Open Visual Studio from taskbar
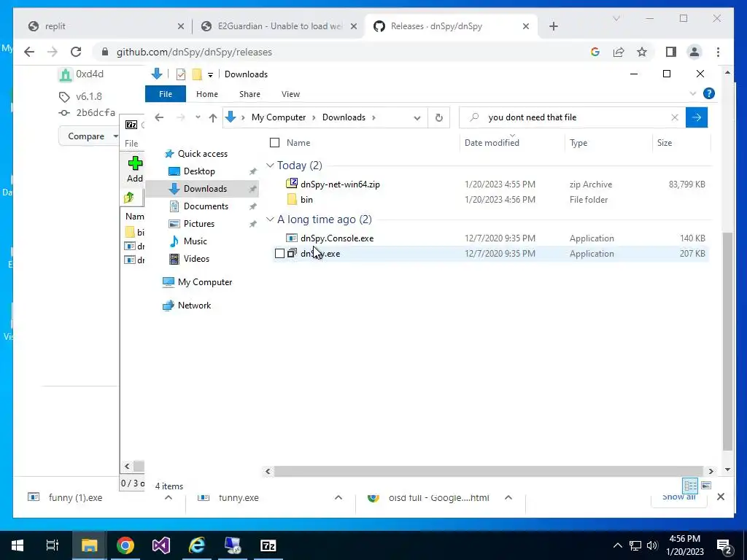Viewport: 747px width, 560px height. point(160,545)
